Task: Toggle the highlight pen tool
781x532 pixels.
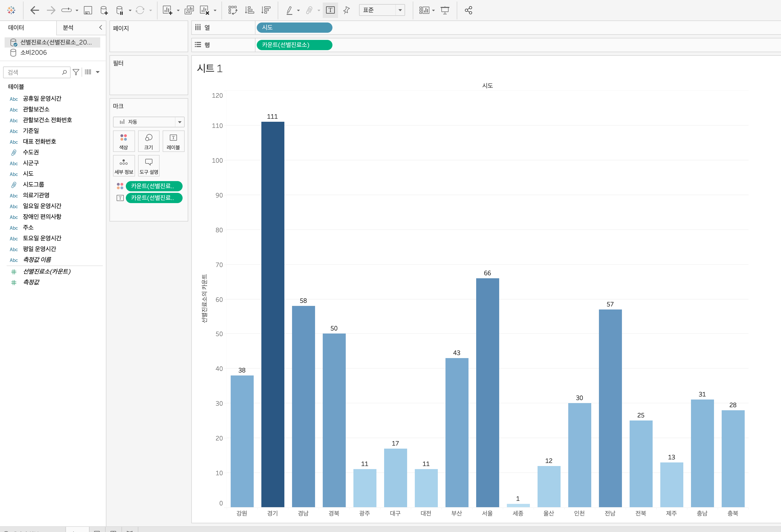Action: pos(289,10)
